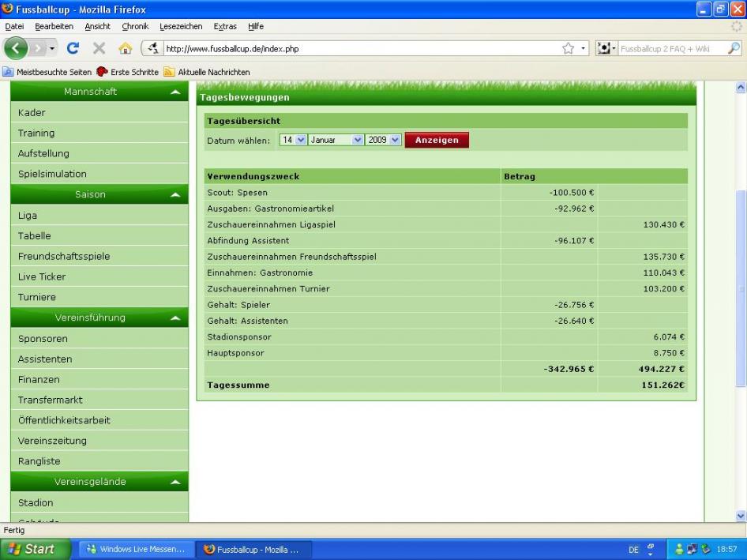The height and width of the screenshot is (560, 747).
Task: Bookmark page with the star icon
Action: [x=567, y=48]
